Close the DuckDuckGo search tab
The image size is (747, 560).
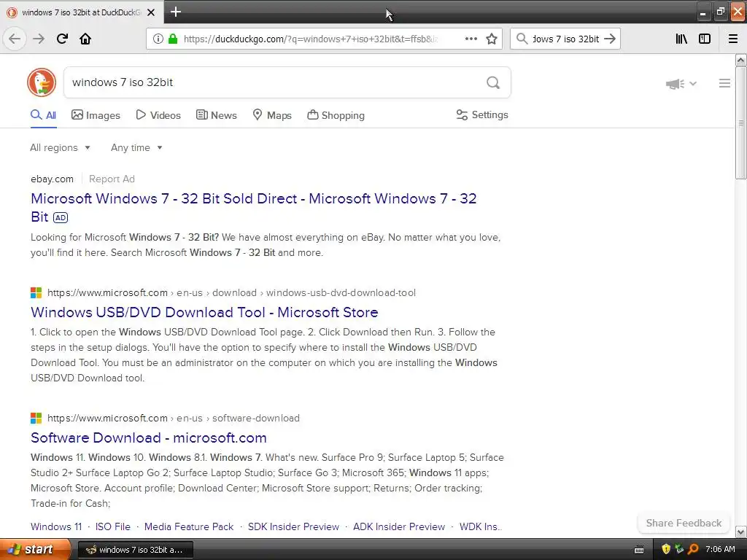coord(151,12)
